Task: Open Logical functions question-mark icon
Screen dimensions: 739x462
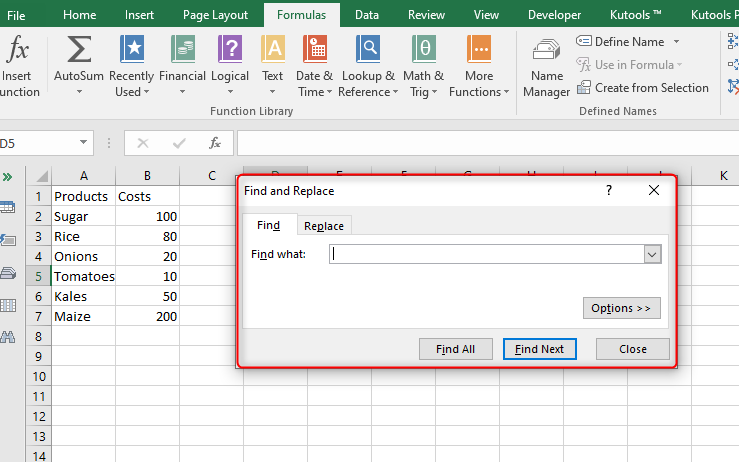Action: pyautogui.click(x=230, y=49)
